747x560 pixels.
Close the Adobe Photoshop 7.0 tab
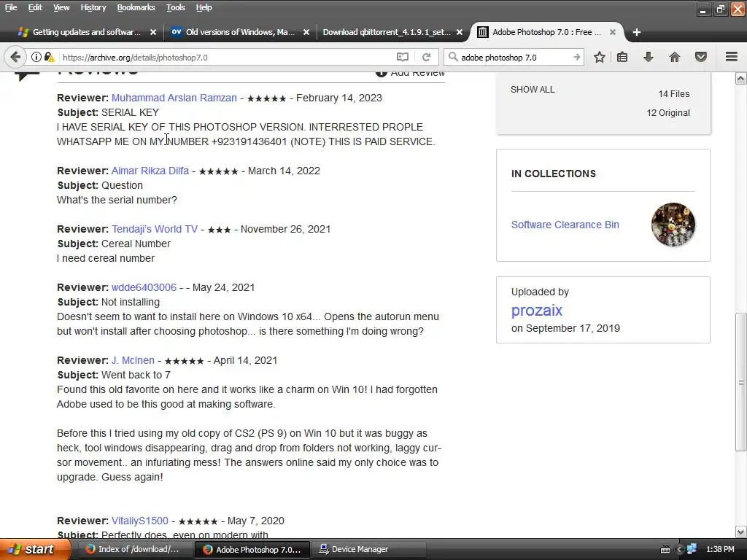(x=613, y=32)
